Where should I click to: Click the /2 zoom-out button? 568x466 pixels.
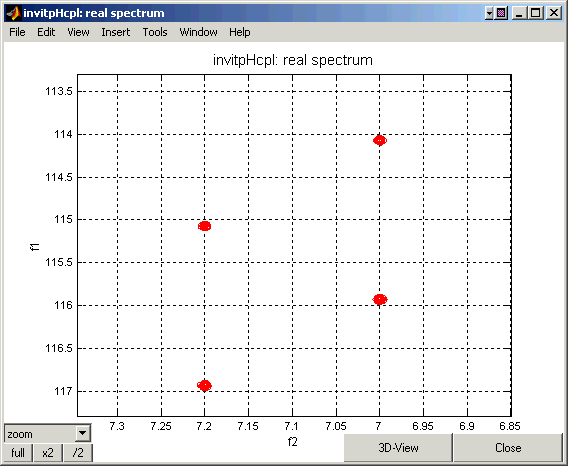coord(78,453)
